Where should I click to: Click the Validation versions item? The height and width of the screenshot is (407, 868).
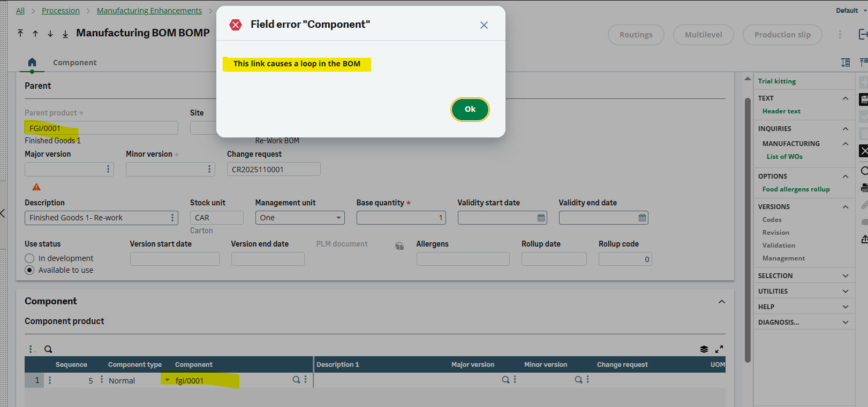click(x=779, y=245)
